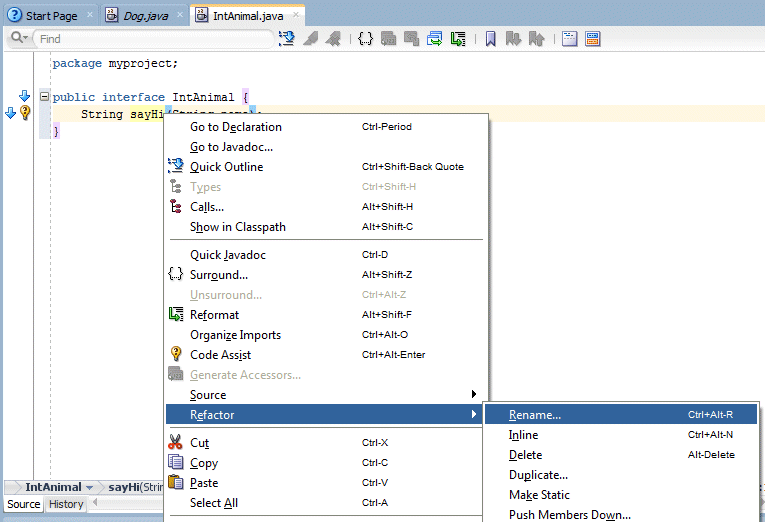
Task: Expand the Source submenu
Action: pos(326,395)
